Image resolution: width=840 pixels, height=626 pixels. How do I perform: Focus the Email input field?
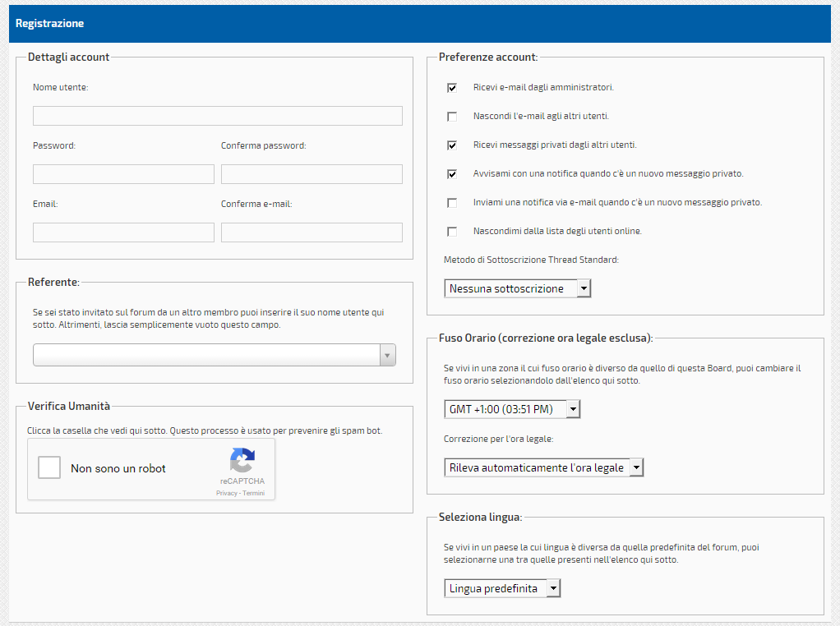point(124,232)
